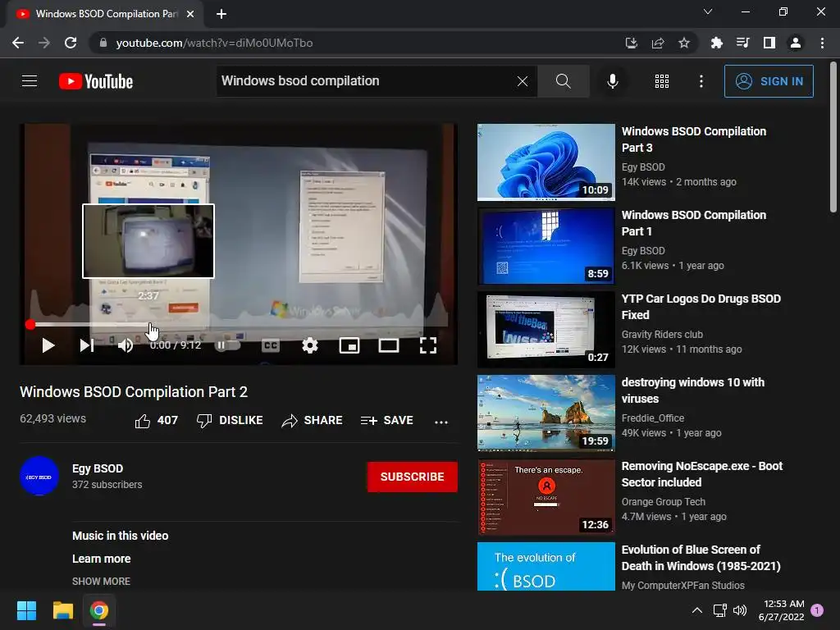Open the clock and date panel
This screenshot has height=630, width=840.
(x=782, y=610)
